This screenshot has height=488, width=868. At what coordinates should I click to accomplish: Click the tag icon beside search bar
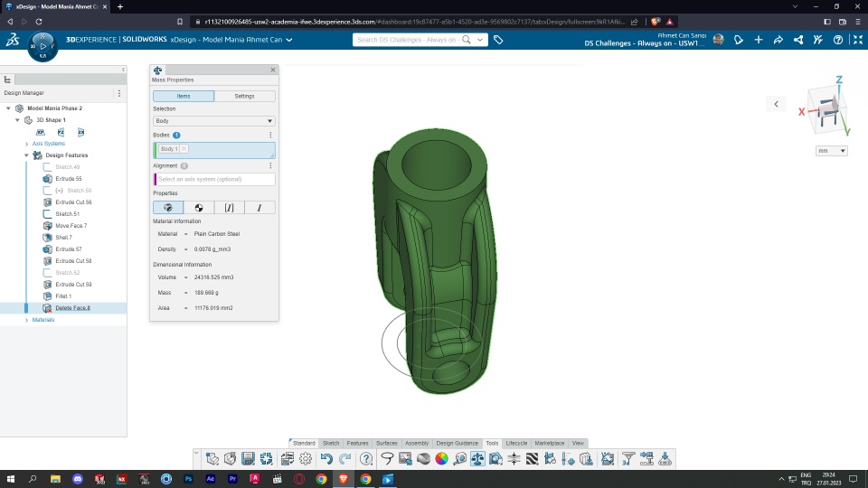pos(498,40)
